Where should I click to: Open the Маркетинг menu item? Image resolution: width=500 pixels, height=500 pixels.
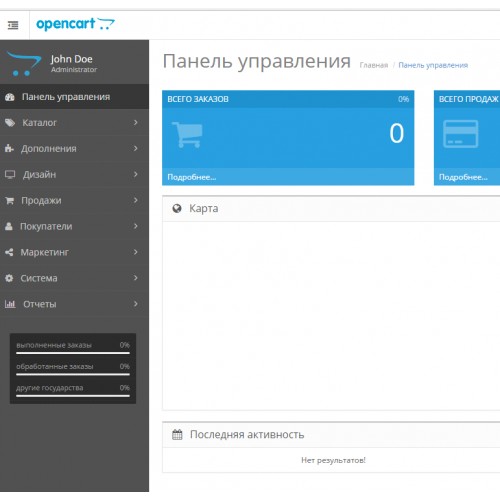tap(74, 252)
